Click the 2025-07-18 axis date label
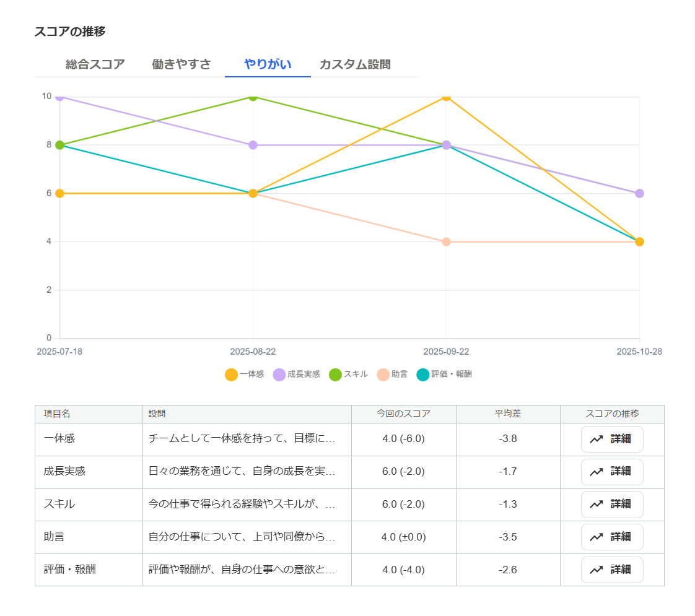695x616 pixels. [x=60, y=352]
